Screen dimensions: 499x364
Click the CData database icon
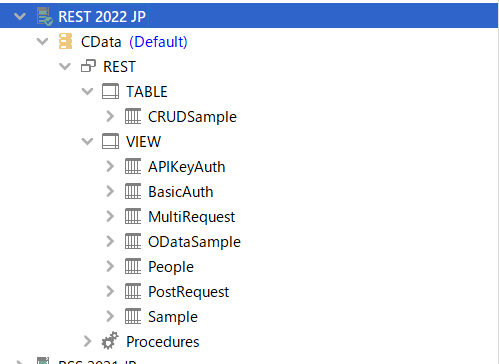(65, 41)
